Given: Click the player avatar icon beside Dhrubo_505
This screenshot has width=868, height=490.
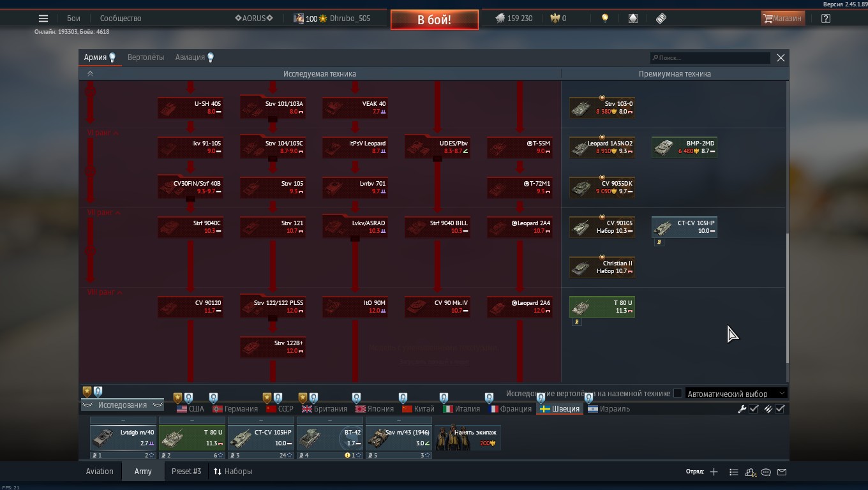Looking at the screenshot, I should click(x=298, y=19).
